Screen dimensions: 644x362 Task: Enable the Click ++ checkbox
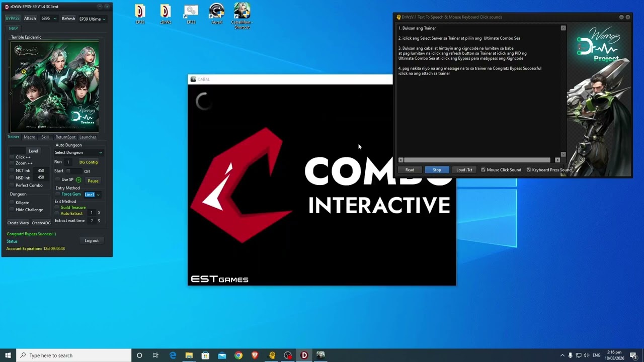tap(12, 157)
